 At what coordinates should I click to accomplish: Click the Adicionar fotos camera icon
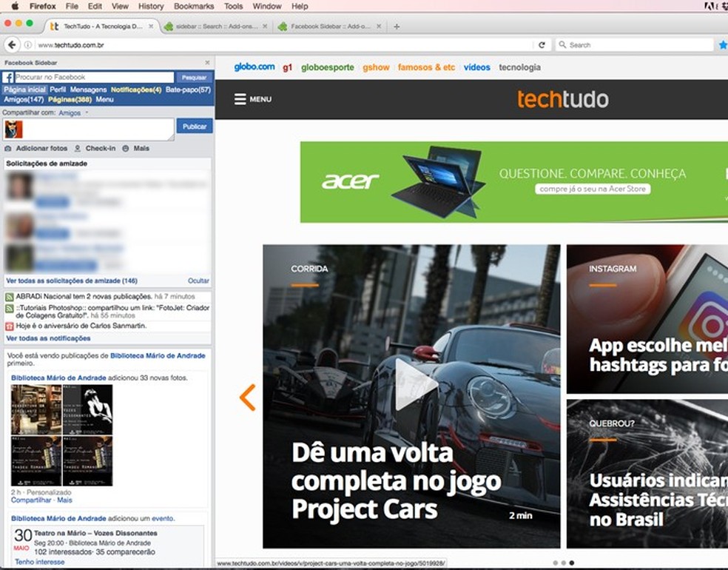pos(8,148)
